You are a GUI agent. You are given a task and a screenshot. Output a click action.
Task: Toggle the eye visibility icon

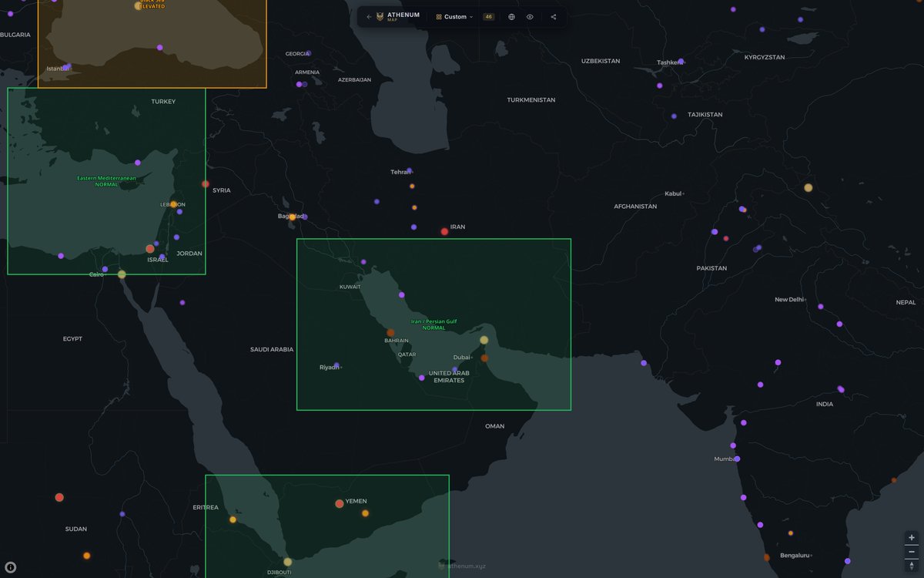tap(530, 17)
